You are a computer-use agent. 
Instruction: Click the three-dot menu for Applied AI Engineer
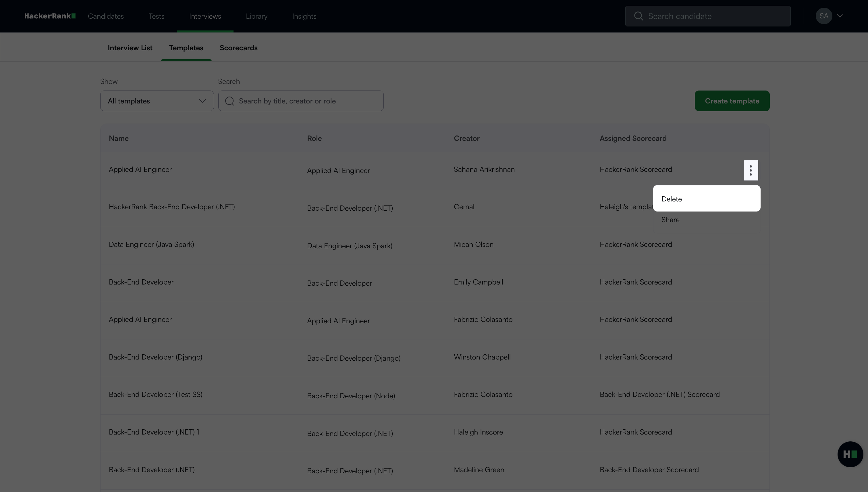(751, 170)
